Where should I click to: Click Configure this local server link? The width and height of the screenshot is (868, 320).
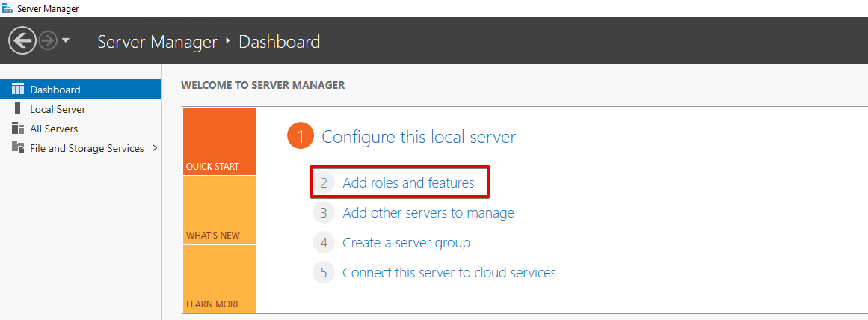pyautogui.click(x=419, y=137)
